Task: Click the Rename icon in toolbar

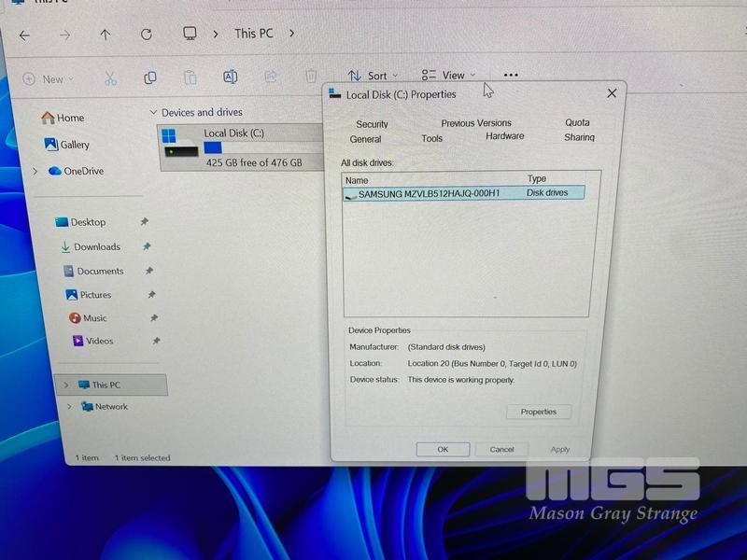Action: [x=230, y=77]
